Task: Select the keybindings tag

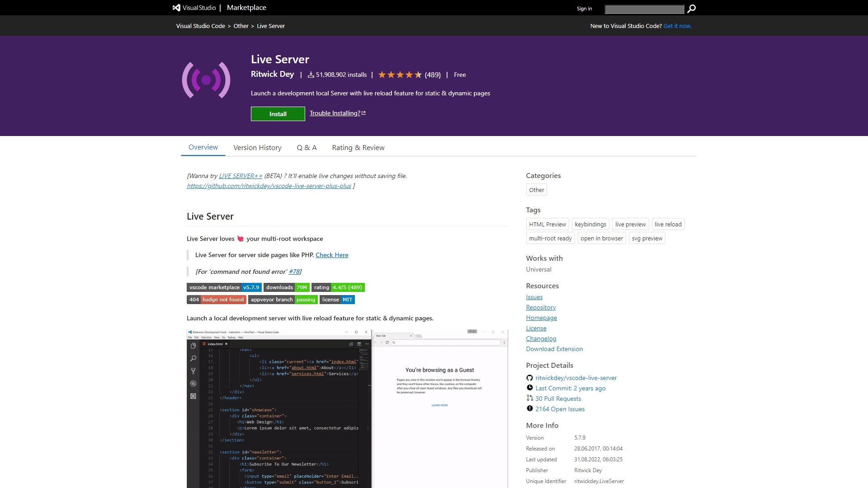Action: coord(590,224)
